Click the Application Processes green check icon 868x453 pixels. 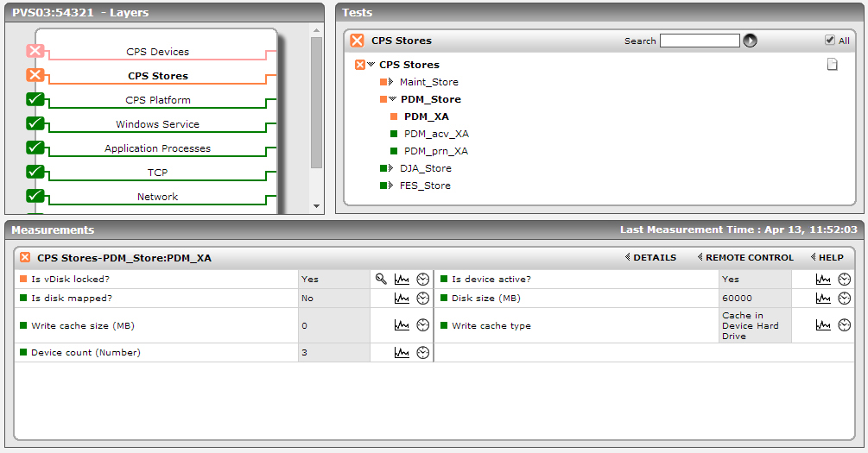click(35, 148)
